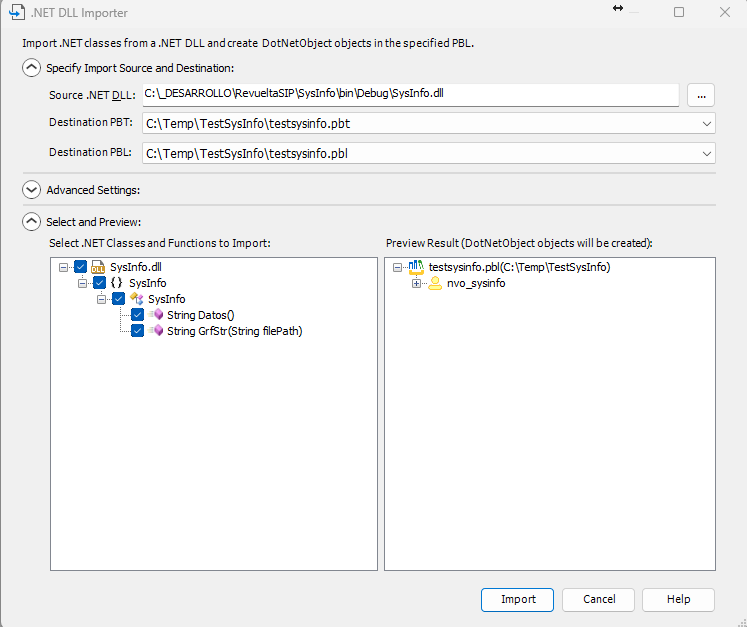
Task: Open the Destination PBT dropdown
Action: (706, 124)
